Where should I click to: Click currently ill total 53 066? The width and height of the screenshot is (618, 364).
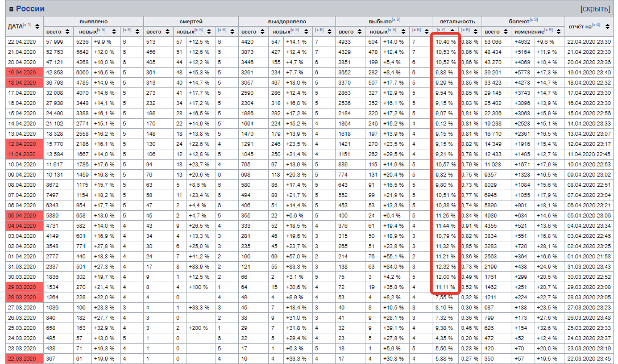click(x=493, y=41)
